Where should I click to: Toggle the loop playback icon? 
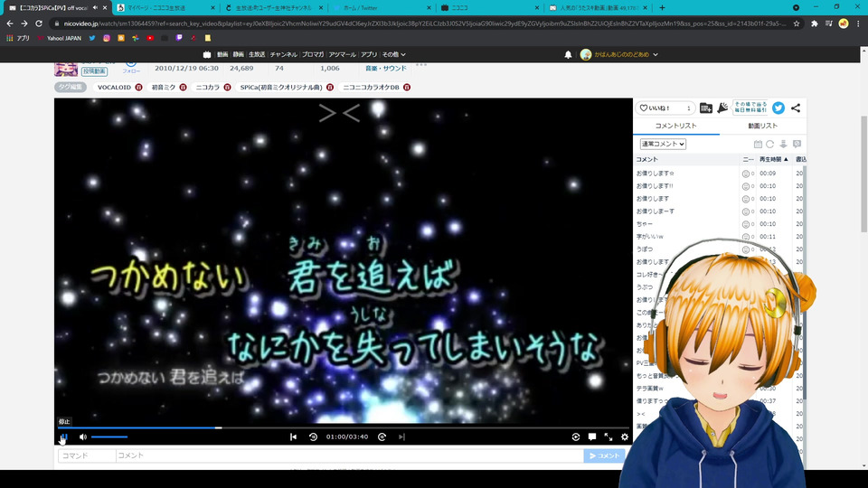[x=576, y=437]
